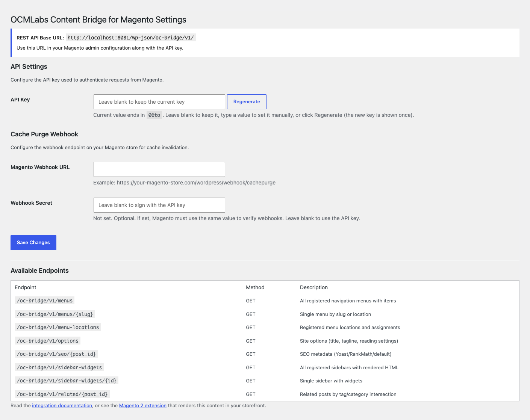Click 'Related posts by tag/category intersection'

click(348, 394)
